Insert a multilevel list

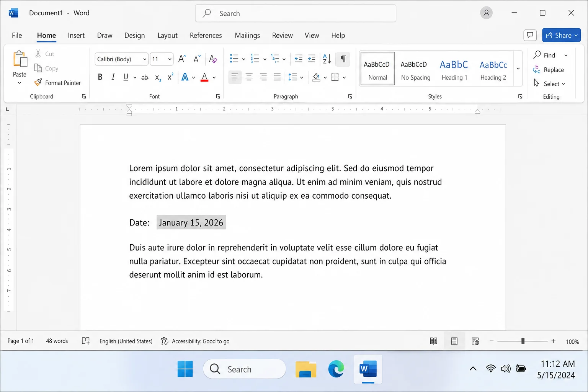(275, 59)
